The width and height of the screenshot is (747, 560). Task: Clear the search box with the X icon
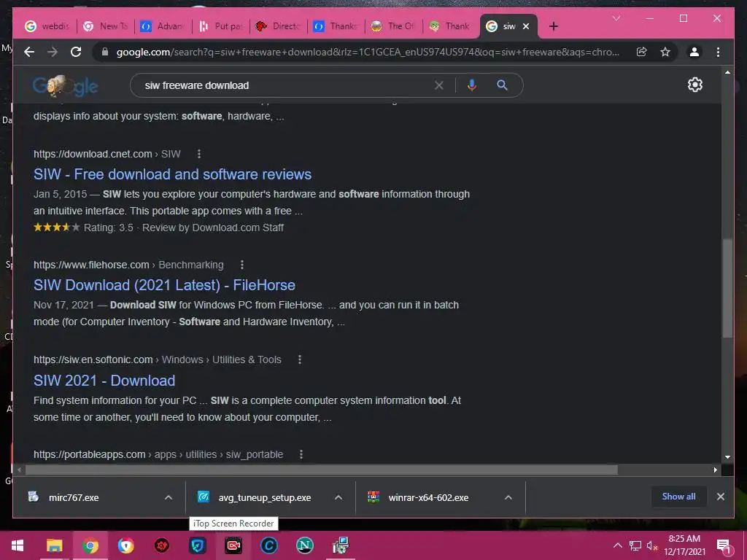pos(438,85)
